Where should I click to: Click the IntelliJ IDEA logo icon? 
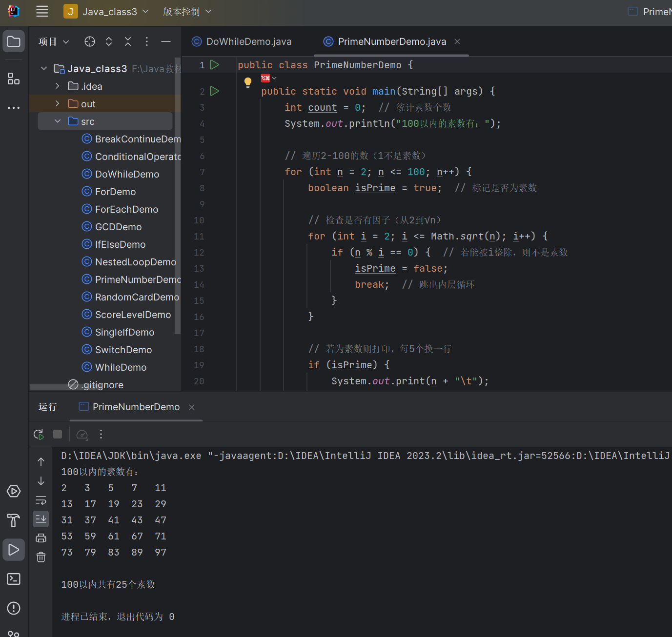[14, 11]
